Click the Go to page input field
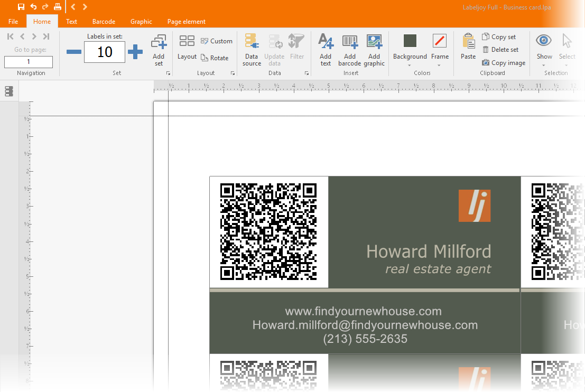Image resolution: width=585 pixels, height=392 pixels. [29, 62]
